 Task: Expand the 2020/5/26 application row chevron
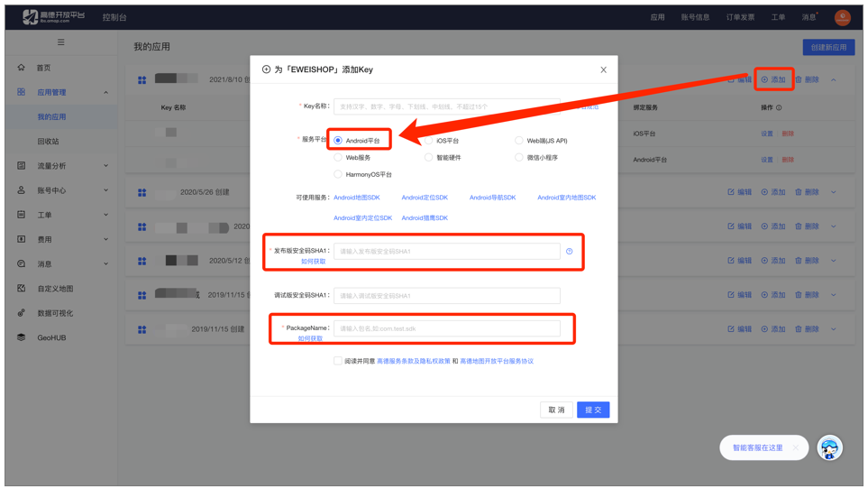[x=834, y=192]
